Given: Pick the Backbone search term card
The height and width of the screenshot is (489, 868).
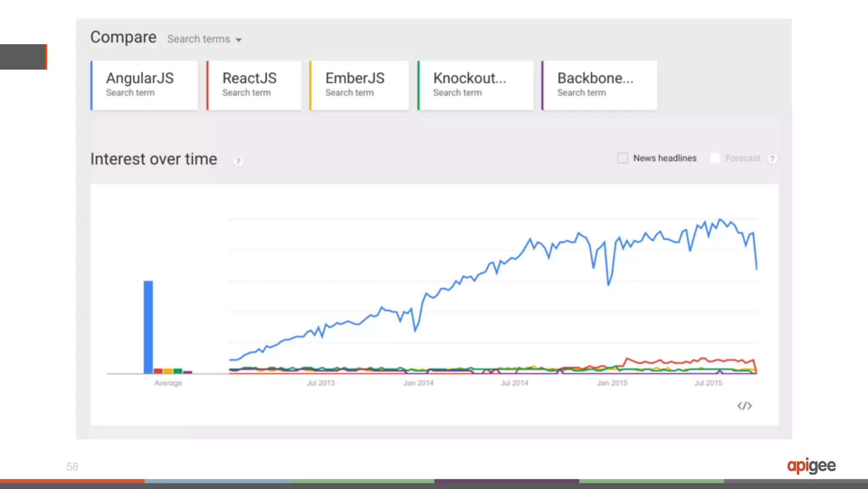Looking at the screenshot, I should pyautogui.click(x=599, y=85).
